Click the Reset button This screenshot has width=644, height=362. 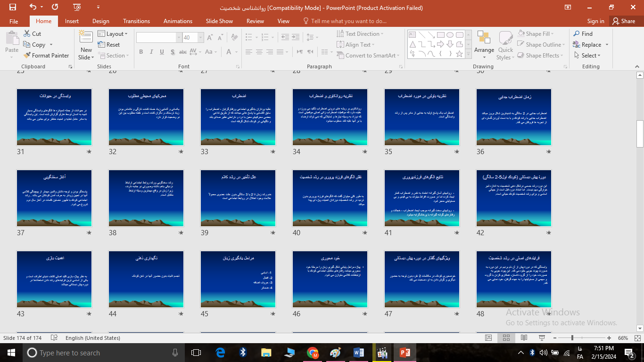pos(109,45)
